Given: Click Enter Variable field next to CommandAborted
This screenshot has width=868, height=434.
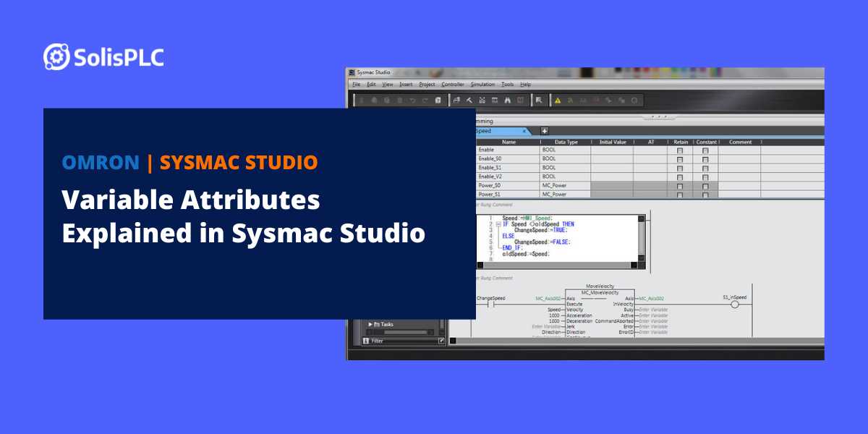Looking at the screenshot, I should click(653, 321).
